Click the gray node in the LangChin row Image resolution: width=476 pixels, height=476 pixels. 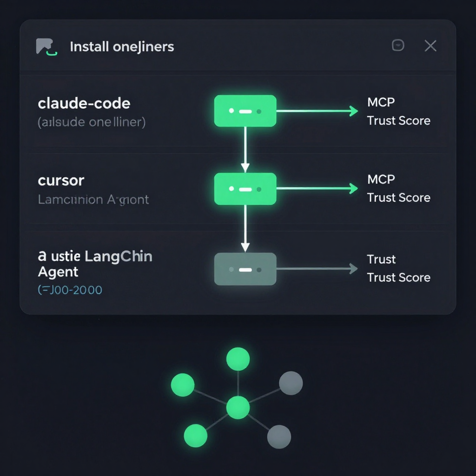(245, 269)
